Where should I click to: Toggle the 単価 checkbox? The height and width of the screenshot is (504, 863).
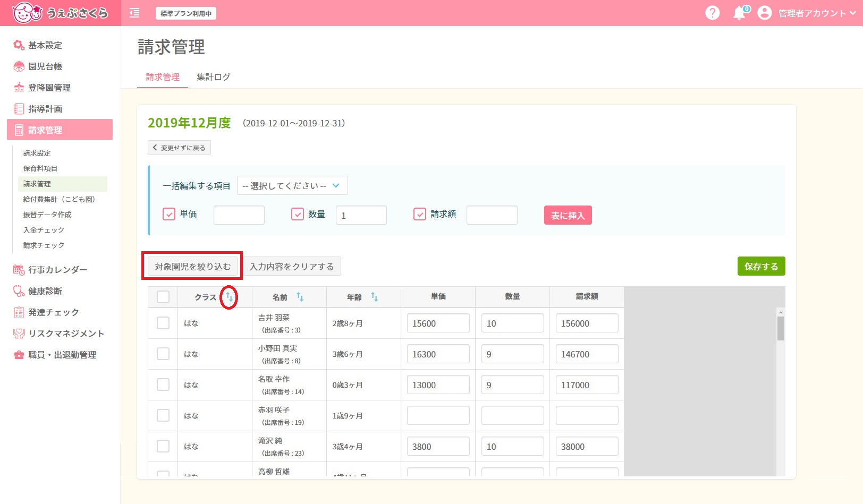(169, 214)
